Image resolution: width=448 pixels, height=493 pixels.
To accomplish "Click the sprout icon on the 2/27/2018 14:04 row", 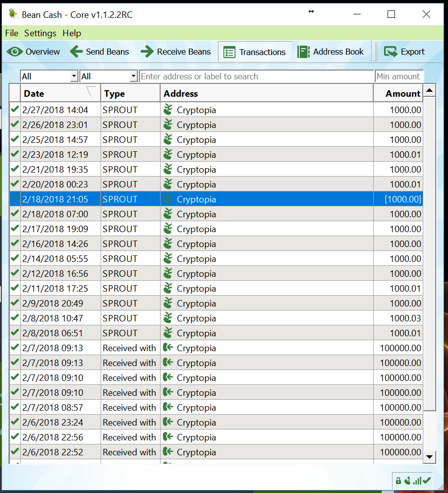I will pyautogui.click(x=168, y=110).
